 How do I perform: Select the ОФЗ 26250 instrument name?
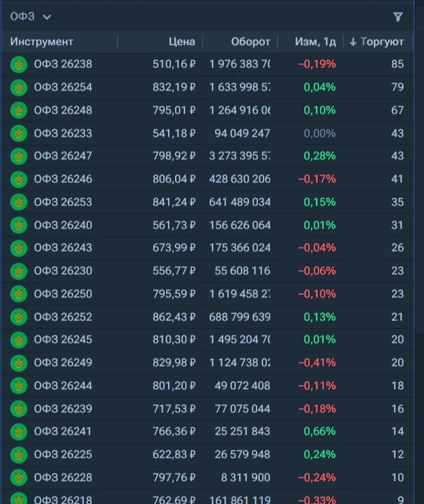pyautogui.click(x=63, y=294)
